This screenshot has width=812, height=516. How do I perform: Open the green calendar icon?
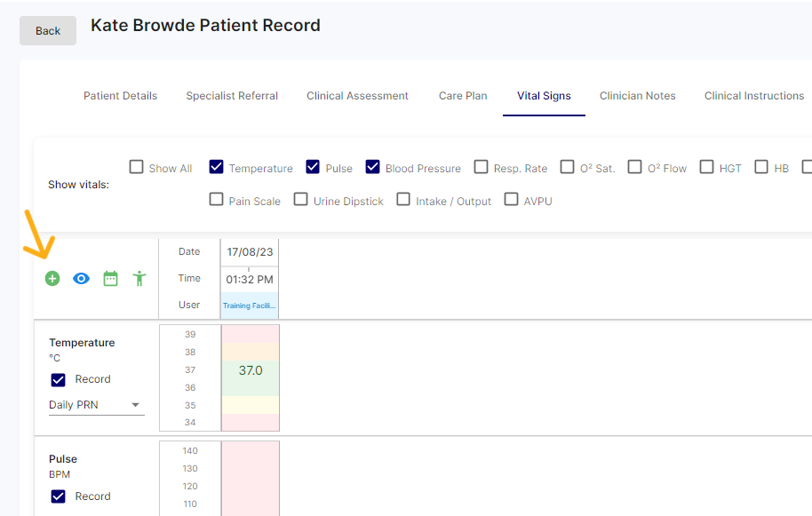coord(110,279)
